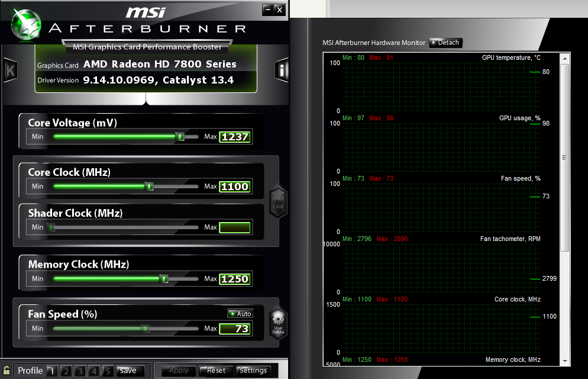Viewport: 588px width, 379px height.
Task: Select profile slot 1
Action: pos(51,371)
